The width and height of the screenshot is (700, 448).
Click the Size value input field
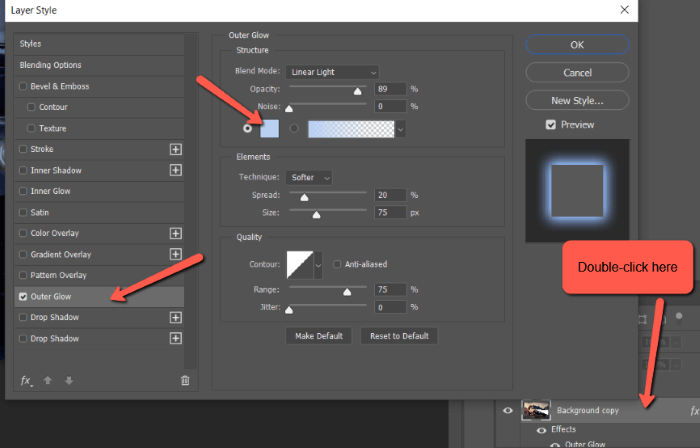pyautogui.click(x=390, y=213)
